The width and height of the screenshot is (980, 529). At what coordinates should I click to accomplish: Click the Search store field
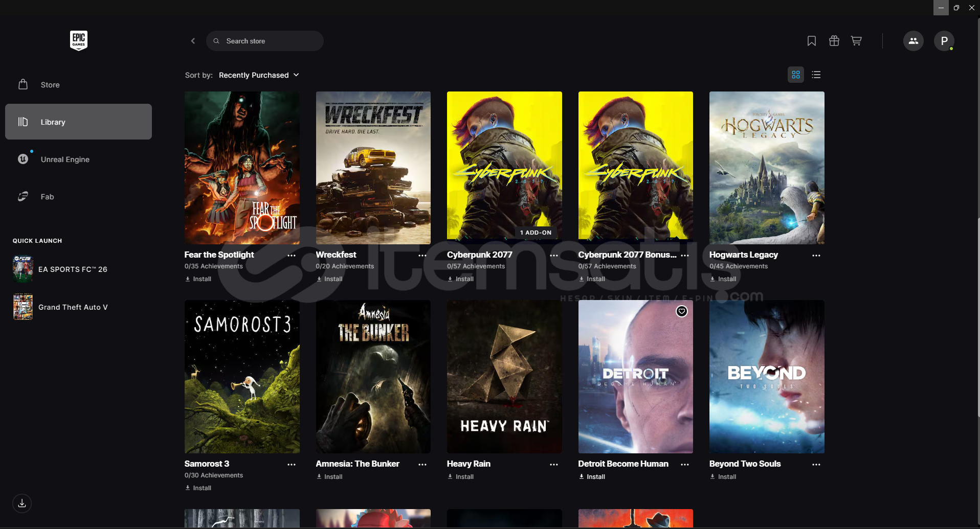point(265,41)
